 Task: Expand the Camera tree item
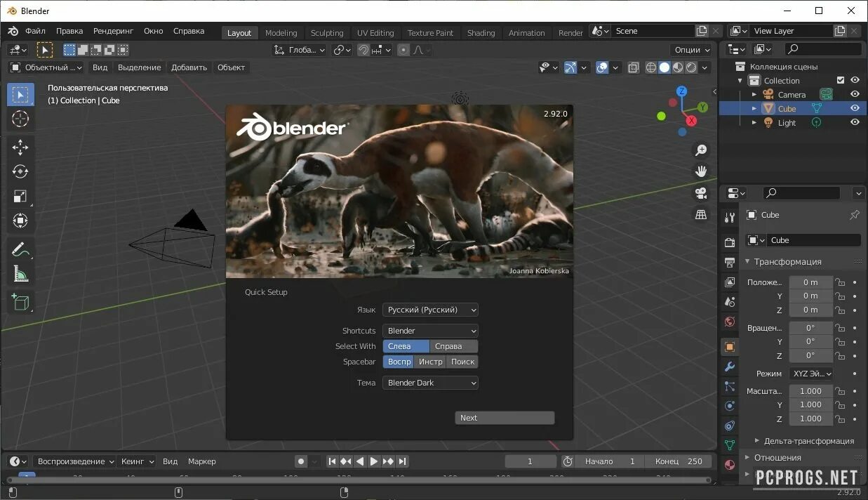coord(754,95)
